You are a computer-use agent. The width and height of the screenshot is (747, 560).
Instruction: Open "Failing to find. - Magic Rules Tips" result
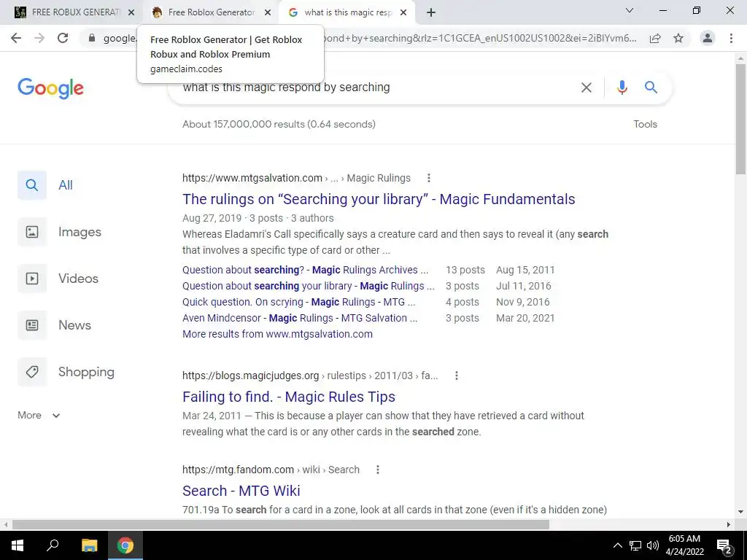pyautogui.click(x=289, y=397)
